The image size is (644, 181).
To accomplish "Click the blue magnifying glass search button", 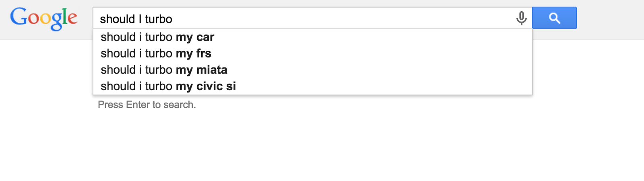I will (554, 18).
